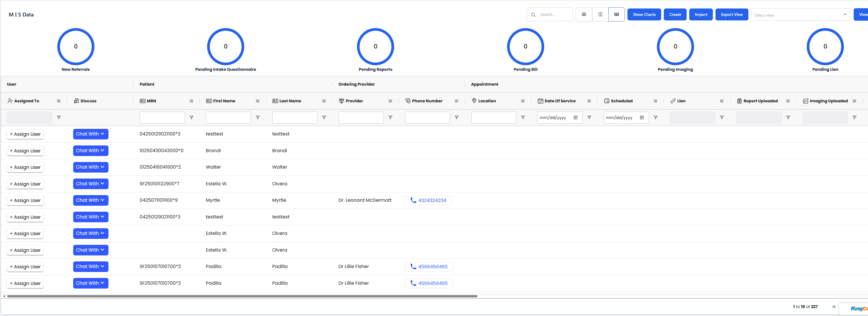Call 4324324234 phone number link
Viewport: 868px width, 316px height.
click(x=428, y=200)
